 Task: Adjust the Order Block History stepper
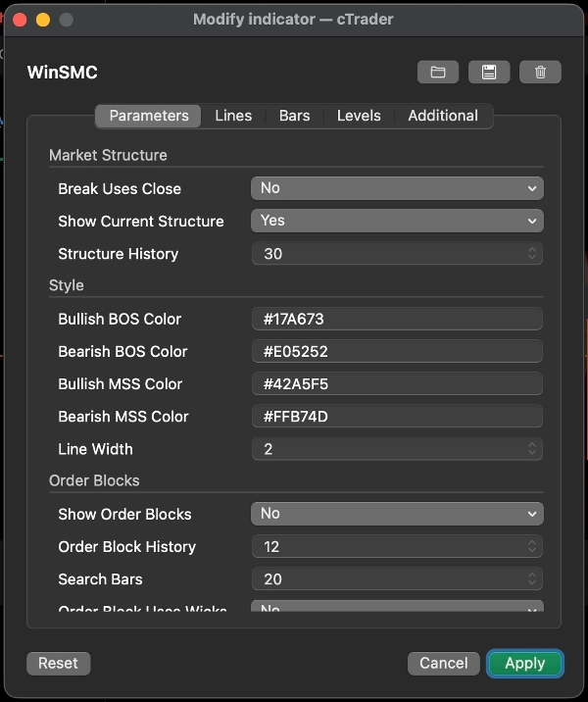[x=531, y=546]
